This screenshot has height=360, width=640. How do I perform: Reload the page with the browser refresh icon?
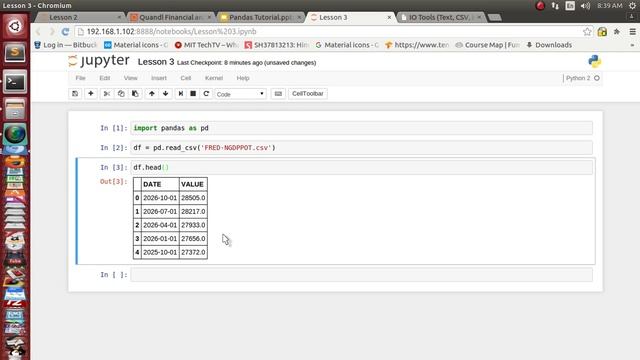(65, 31)
